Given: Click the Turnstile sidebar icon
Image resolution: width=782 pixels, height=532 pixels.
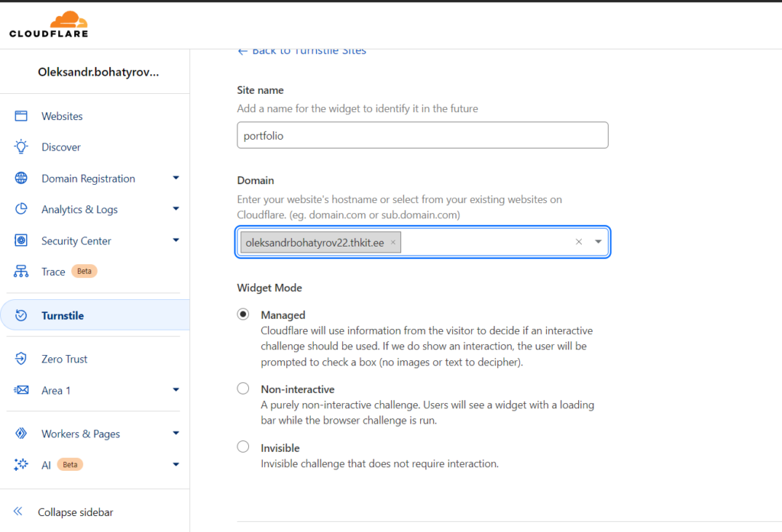Looking at the screenshot, I should [21, 315].
